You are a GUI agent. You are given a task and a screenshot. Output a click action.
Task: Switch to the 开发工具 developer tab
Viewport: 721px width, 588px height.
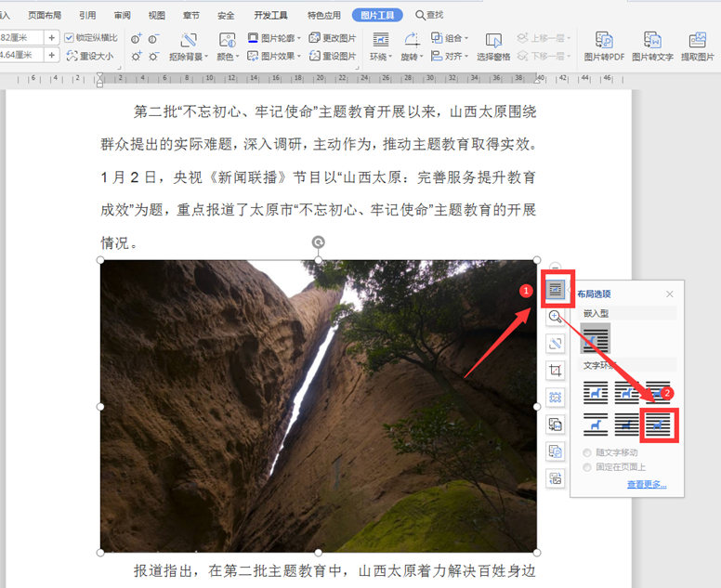pyautogui.click(x=270, y=15)
